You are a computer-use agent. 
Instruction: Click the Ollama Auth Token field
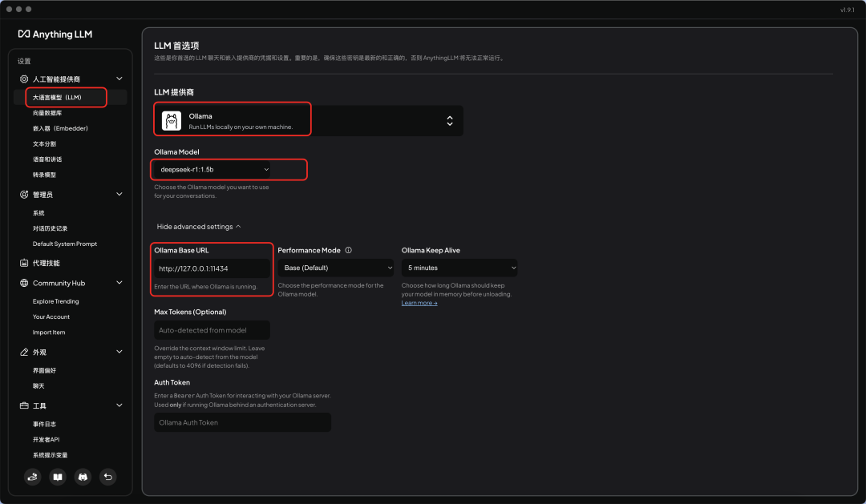[242, 422]
